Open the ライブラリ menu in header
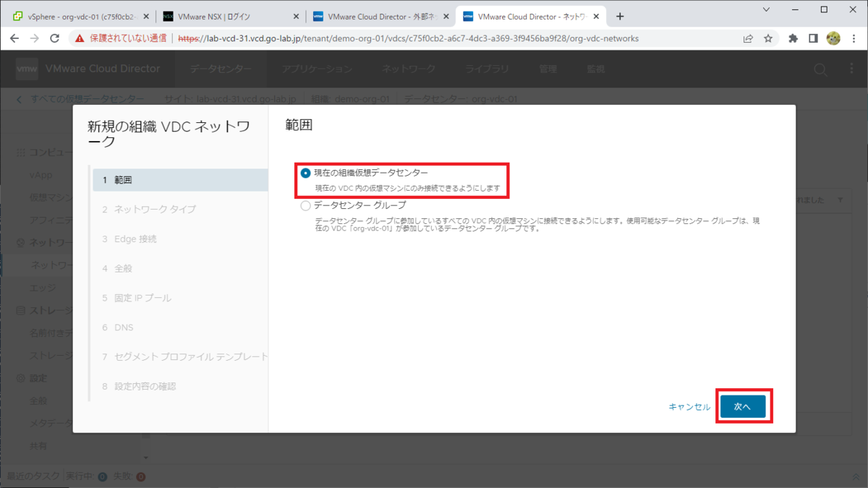This screenshot has height=488, width=868. coord(488,69)
